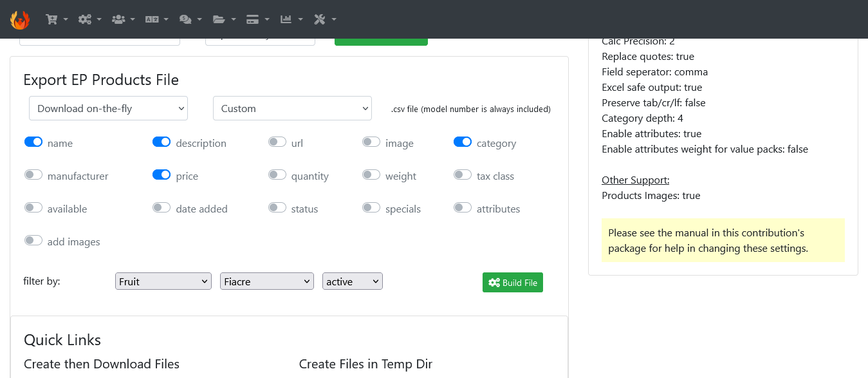
Task: Disable the name field toggle
Action: (x=33, y=142)
